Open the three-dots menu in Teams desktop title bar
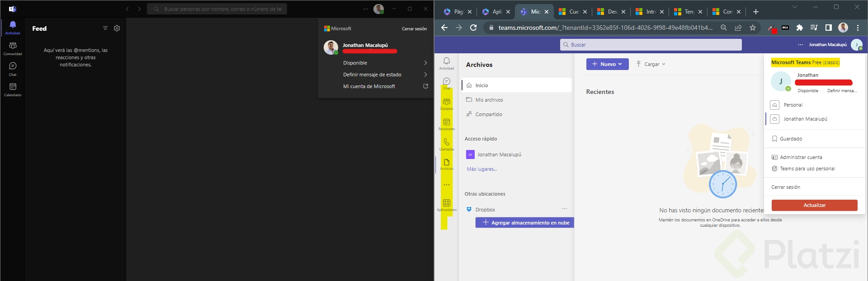This screenshot has height=281, width=868. pyautogui.click(x=365, y=9)
